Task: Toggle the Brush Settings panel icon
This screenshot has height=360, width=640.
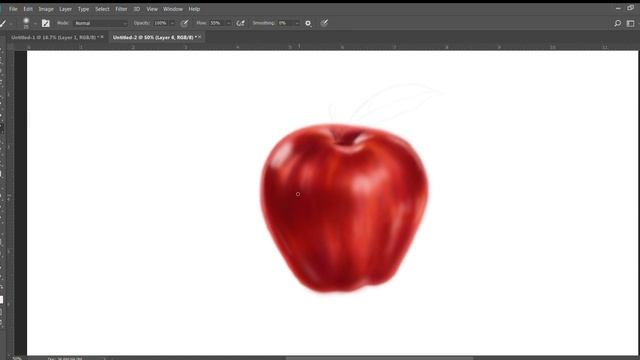Action: [46, 23]
